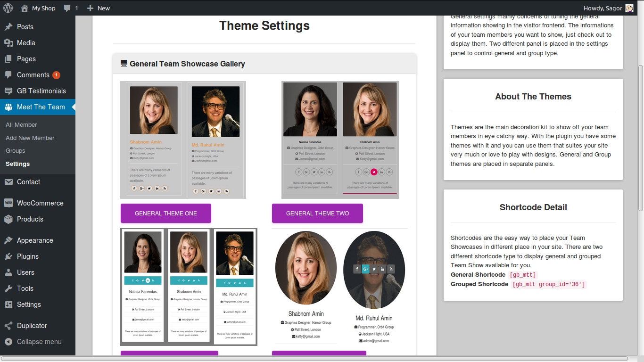The image size is (644, 362).
Task: Click the Google Plus icon on Ruhul's round photo
Action: [x=365, y=269]
